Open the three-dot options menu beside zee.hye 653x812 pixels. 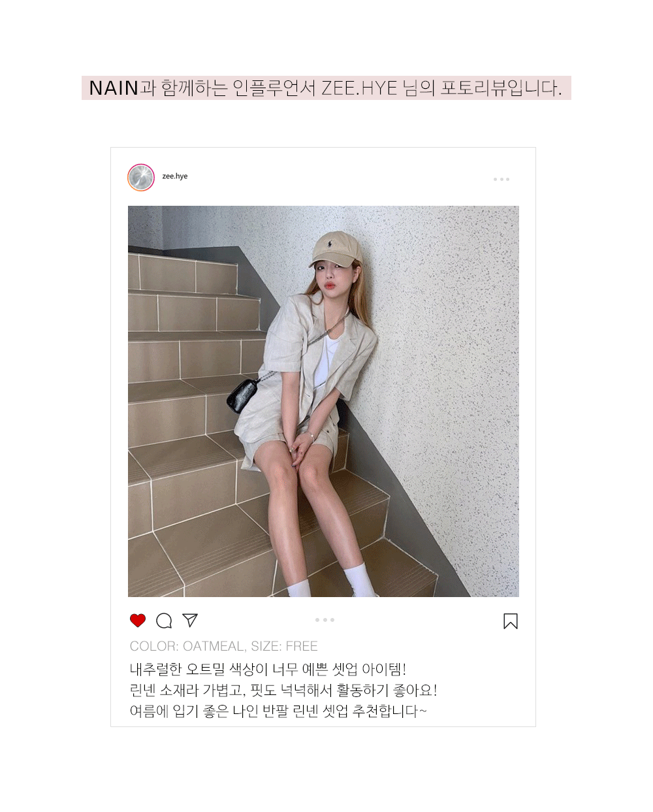(502, 179)
